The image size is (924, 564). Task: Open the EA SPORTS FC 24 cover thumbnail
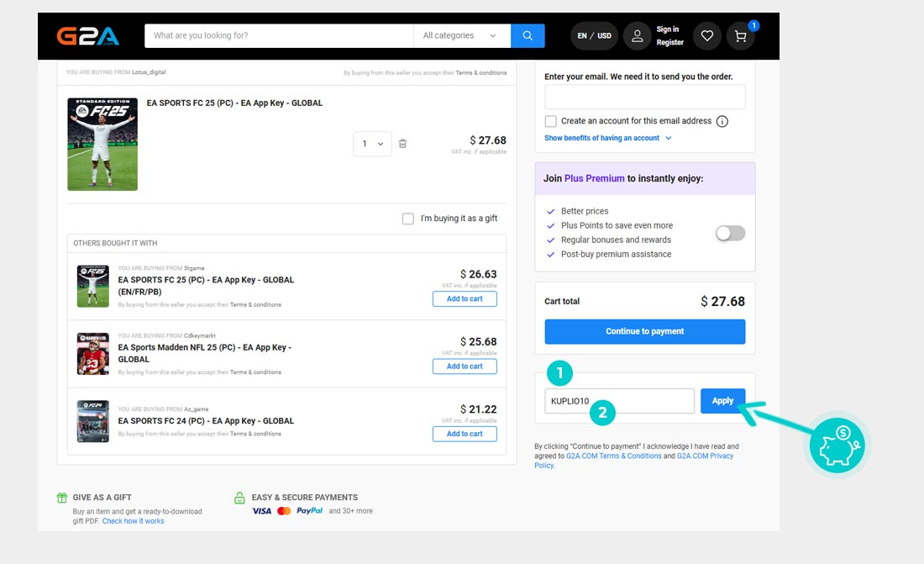(93, 421)
